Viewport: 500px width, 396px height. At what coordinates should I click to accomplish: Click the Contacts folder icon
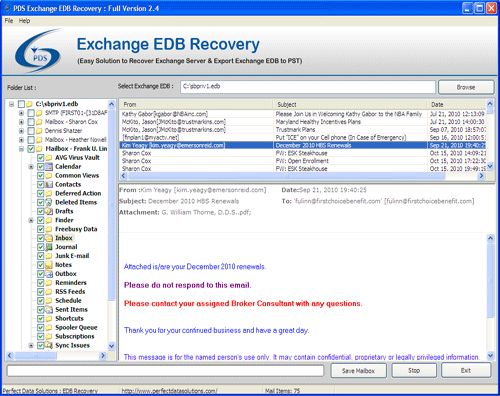point(49,184)
